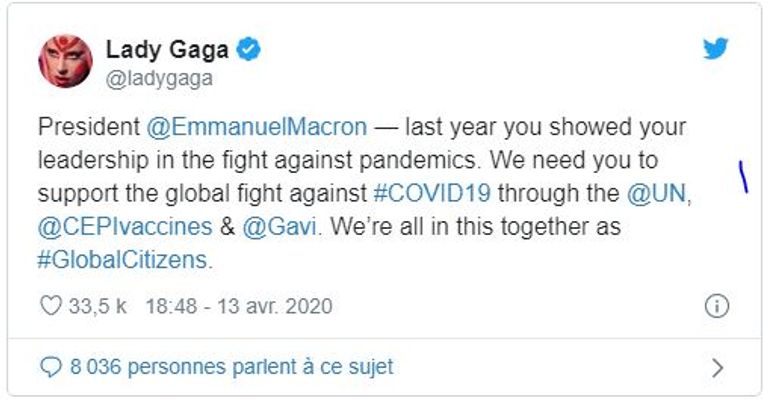Click the 33,5 k likes count

[97, 306]
